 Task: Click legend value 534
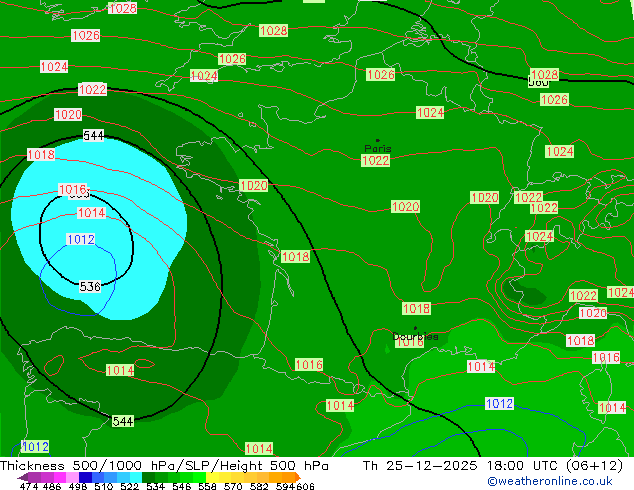click(x=155, y=486)
